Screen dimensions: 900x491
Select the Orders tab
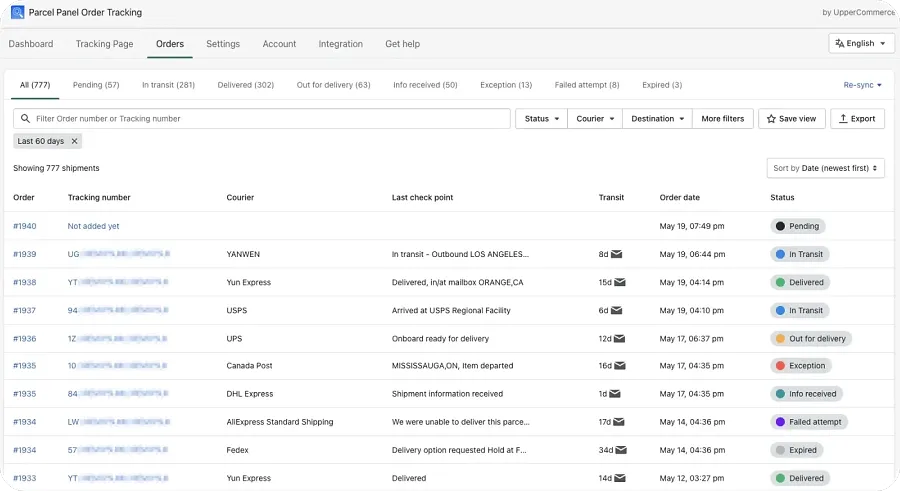tap(170, 44)
